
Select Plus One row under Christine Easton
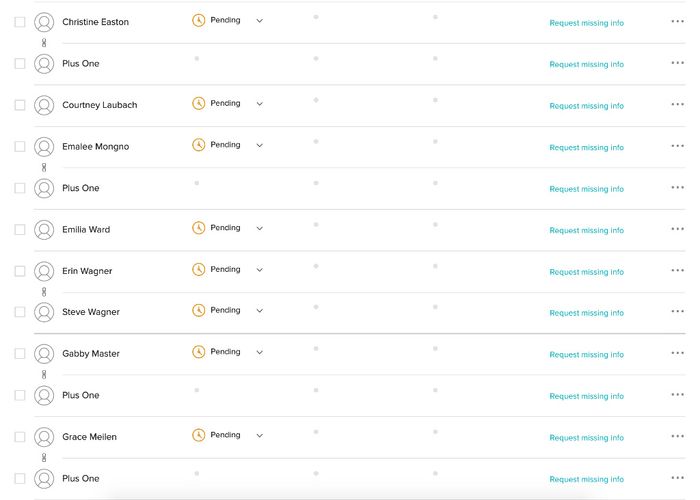coord(80,64)
